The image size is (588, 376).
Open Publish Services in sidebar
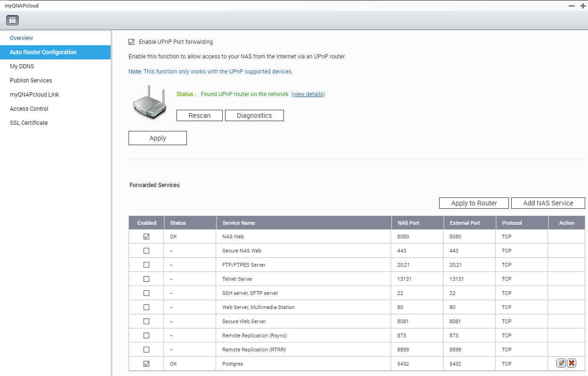click(31, 81)
